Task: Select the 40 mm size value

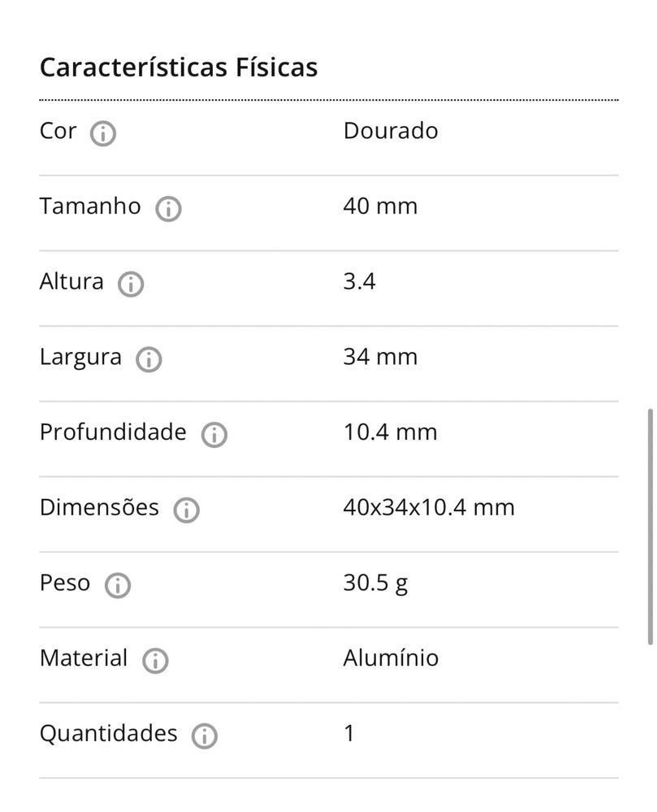Action: pyautogui.click(x=380, y=206)
